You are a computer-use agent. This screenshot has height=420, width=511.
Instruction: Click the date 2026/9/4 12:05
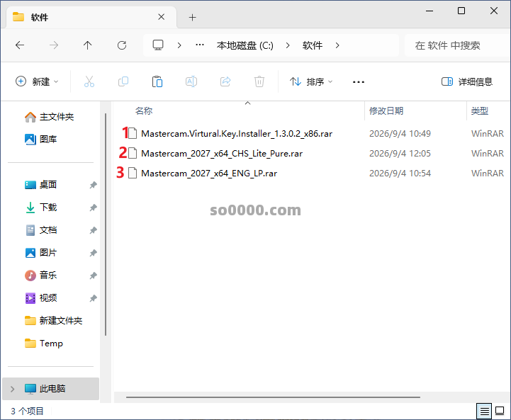tap(400, 154)
